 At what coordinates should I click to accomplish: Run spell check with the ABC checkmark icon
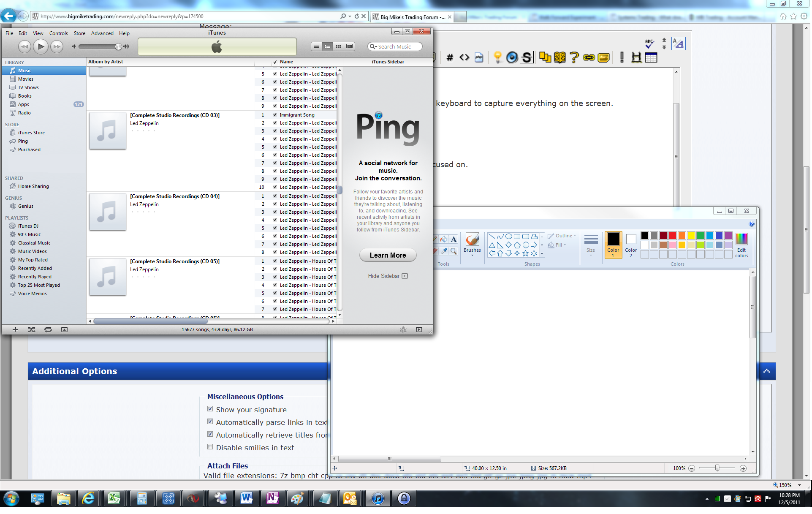[649, 44]
